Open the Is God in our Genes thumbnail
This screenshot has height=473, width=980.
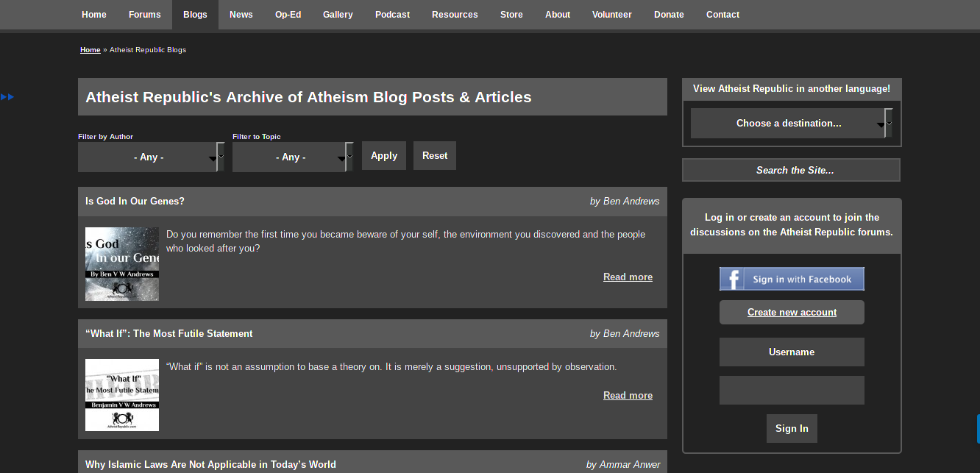pyautogui.click(x=122, y=264)
